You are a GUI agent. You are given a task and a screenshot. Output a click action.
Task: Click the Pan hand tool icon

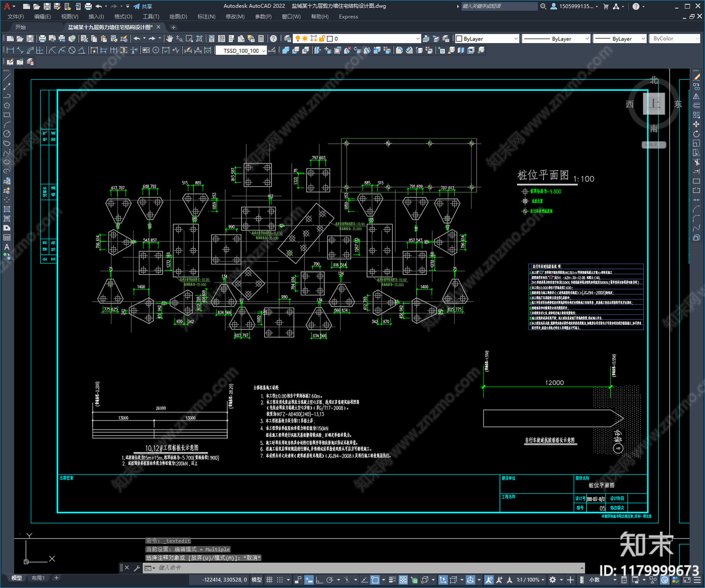(170, 39)
